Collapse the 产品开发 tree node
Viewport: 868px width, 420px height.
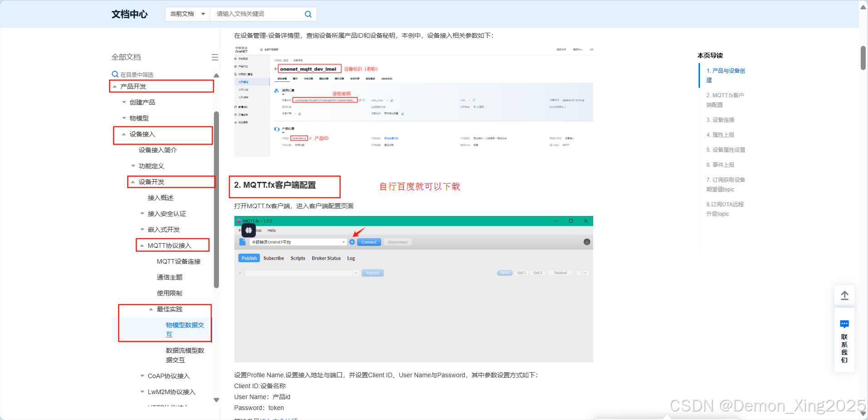pyautogui.click(x=115, y=86)
